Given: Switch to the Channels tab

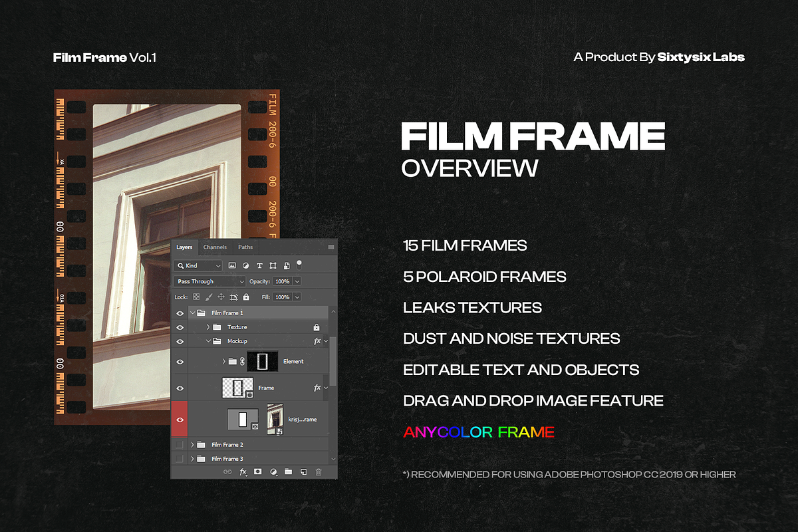Looking at the screenshot, I should click(215, 247).
